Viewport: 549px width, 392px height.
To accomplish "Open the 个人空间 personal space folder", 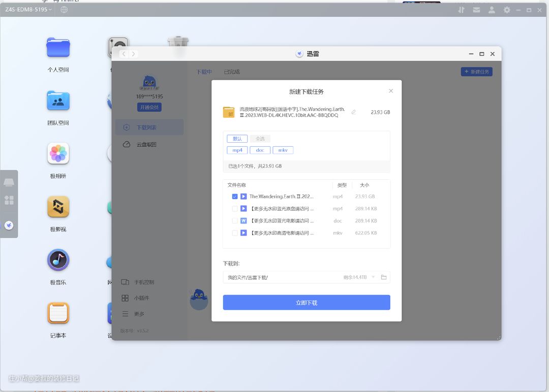I will tap(58, 48).
